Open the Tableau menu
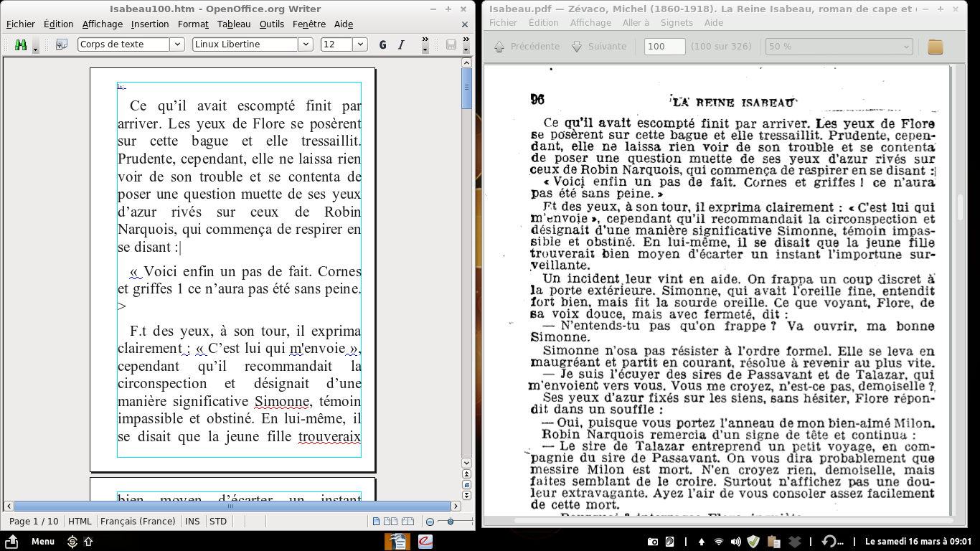Viewport: 980px width, 551px height. (x=234, y=24)
